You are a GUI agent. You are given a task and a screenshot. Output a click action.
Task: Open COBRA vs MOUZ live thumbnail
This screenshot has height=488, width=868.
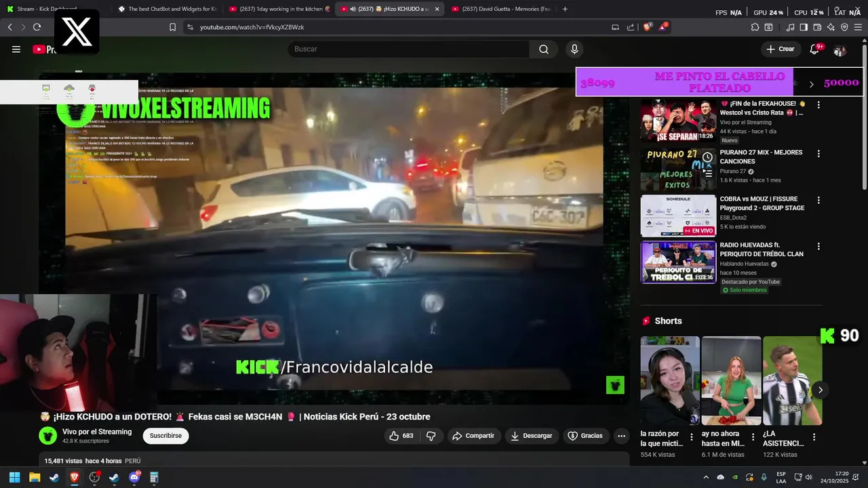coord(678,216)
